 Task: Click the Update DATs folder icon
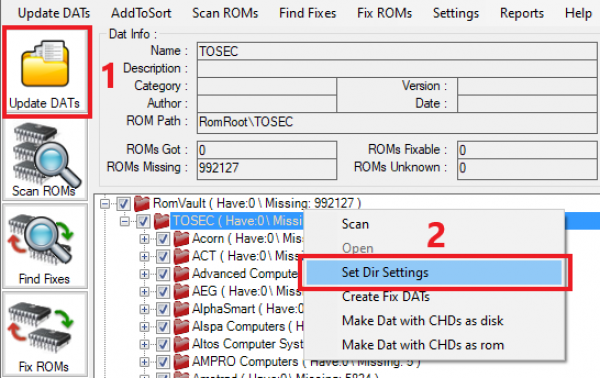(x=45, y=64)
